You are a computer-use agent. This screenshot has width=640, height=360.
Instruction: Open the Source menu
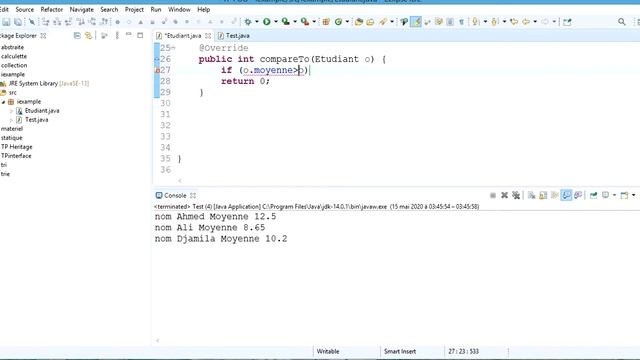[x=24, y=9]
